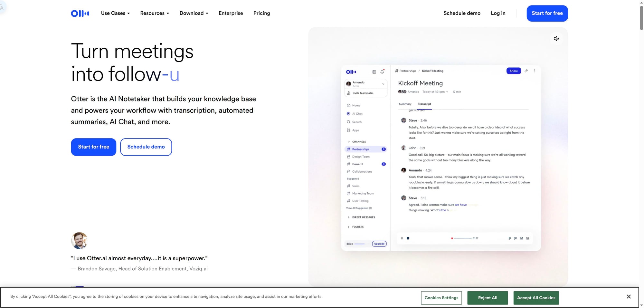Click the Reject All cookies button
The height and width of the screenshot is (308, 644).
click(x=487, y=298)
